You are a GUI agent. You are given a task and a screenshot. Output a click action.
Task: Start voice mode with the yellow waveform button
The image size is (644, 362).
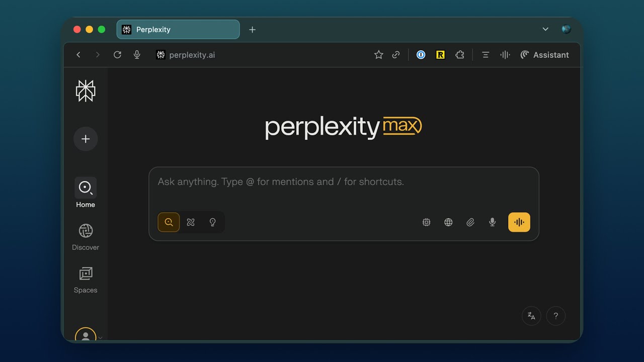pyautogui.click(x=519, y=222)
